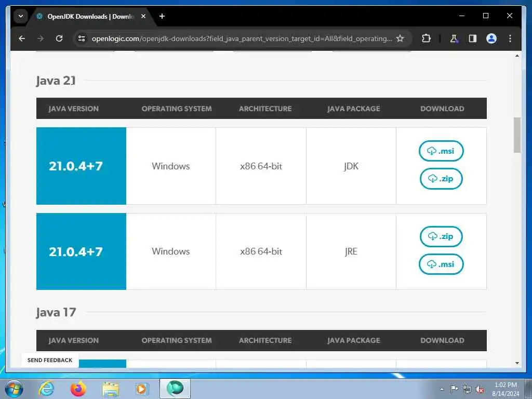This screenshot has height=399, width=532.
Task: Open site information icon in address bar
Action: pos(82,38)
